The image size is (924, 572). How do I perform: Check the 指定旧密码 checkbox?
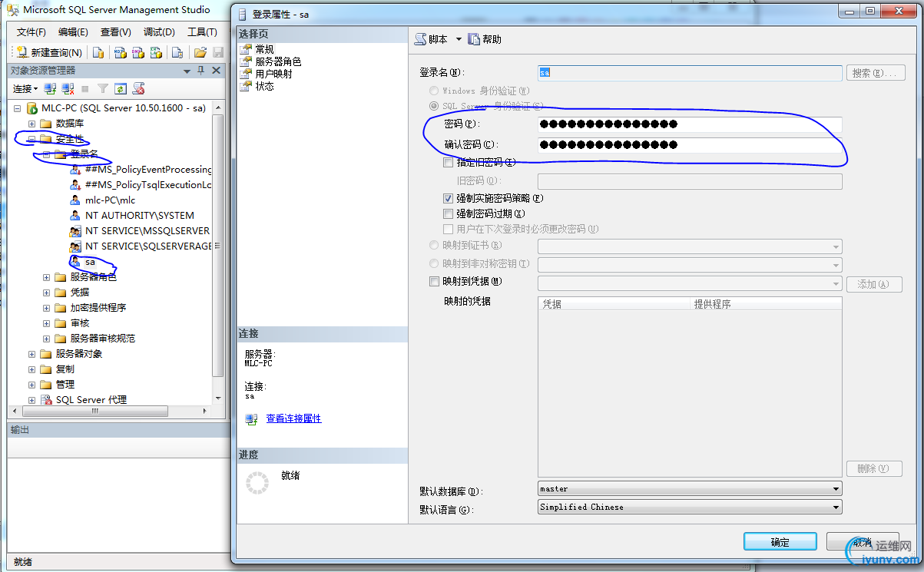click(x=449, y=162)
